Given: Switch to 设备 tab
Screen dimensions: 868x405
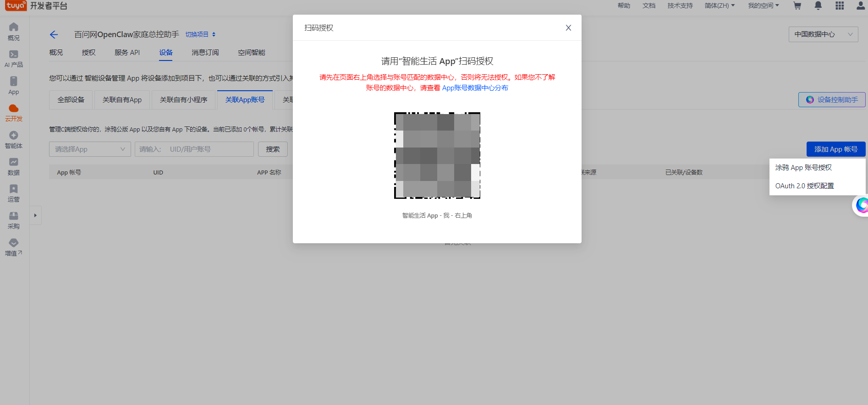Looking at the screenshot, I should (166, 53).
